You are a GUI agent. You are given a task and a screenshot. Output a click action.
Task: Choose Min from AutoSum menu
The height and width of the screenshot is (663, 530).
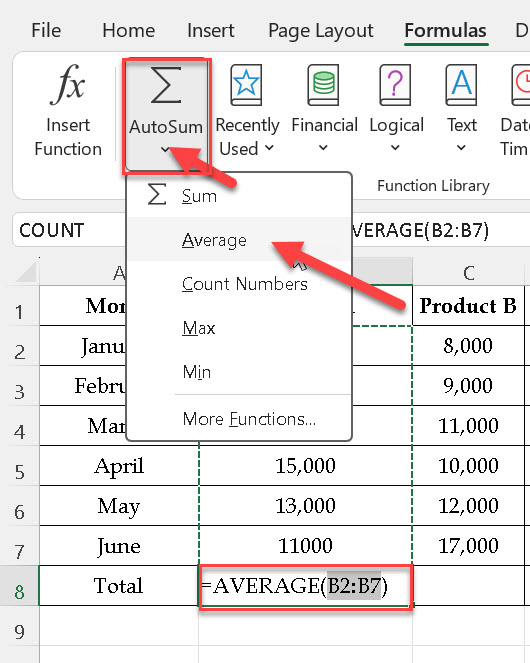point(239,372)
